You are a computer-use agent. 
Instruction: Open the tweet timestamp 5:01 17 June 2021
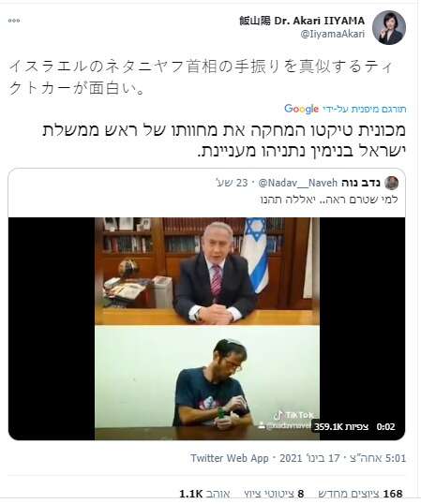[342, 458]
